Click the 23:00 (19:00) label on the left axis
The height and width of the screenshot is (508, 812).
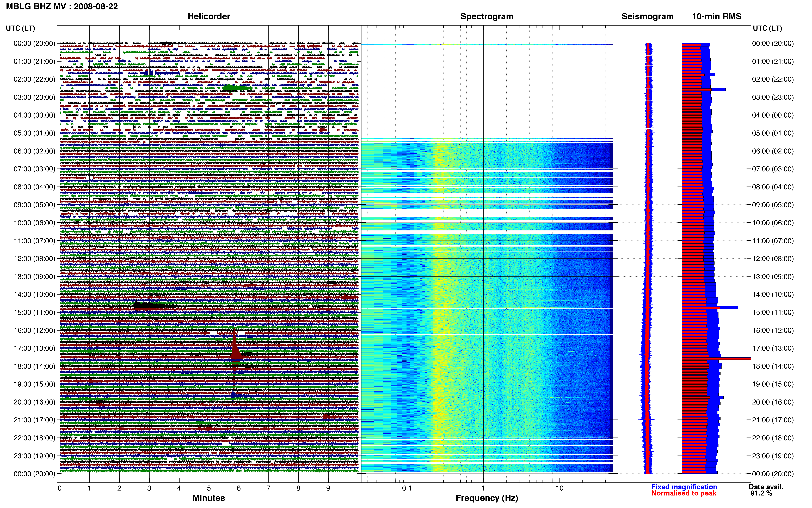[x=34, y=456]
